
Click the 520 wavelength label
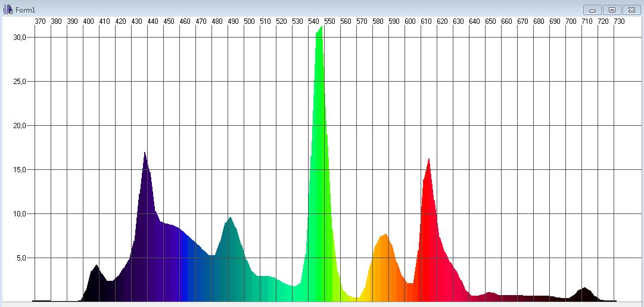tap(281, 21)
